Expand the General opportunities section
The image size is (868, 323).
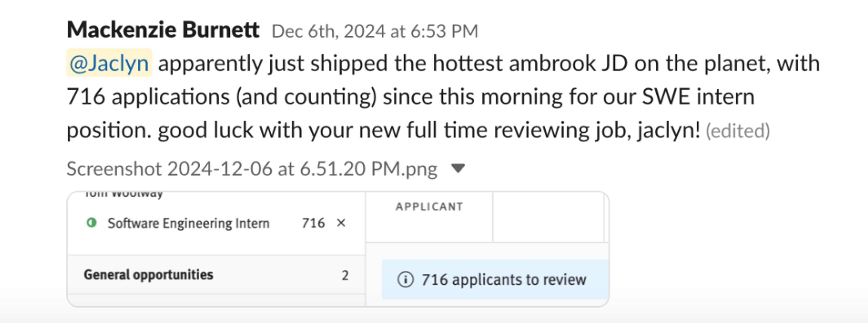[148, 275]
